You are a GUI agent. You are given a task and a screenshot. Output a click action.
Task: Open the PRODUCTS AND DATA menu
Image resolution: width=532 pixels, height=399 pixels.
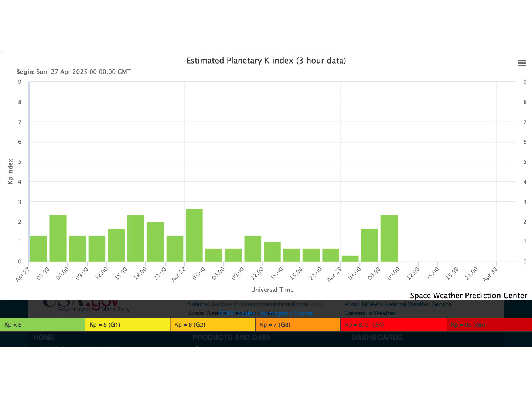click(x=231, y=337)
